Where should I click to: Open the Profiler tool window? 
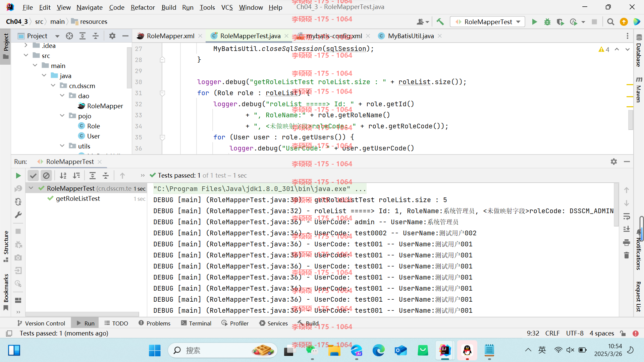point(235,323)
